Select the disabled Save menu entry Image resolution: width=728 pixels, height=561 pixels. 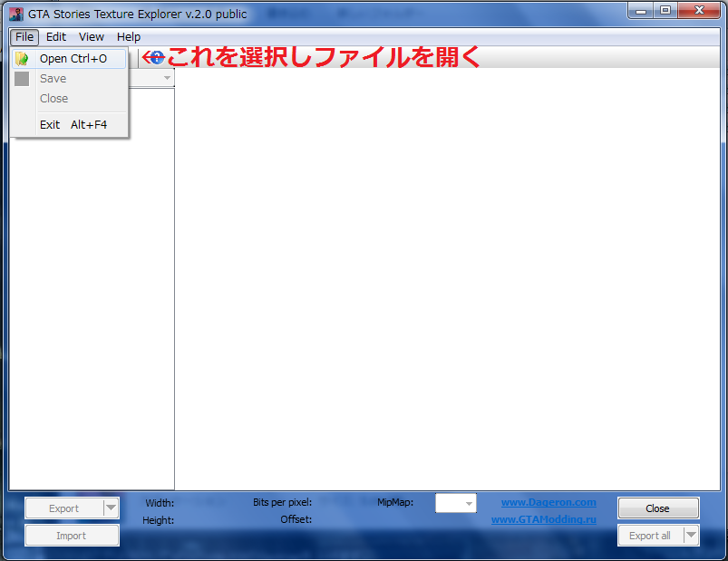click(x=69, y=79)
